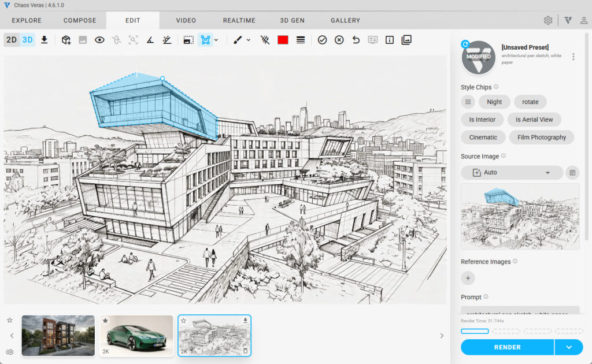Confirm edit with the checkmark icon
Viewport: 592px width, 364px height.
coord(322,40)
